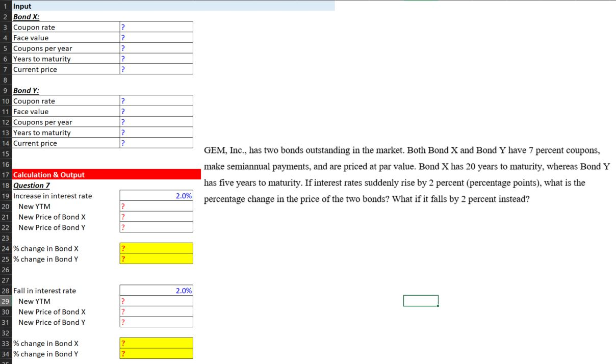Viewport: 616px width, 364px height.
Task: Select the Question 7 label cell
Action: (30, 185)
